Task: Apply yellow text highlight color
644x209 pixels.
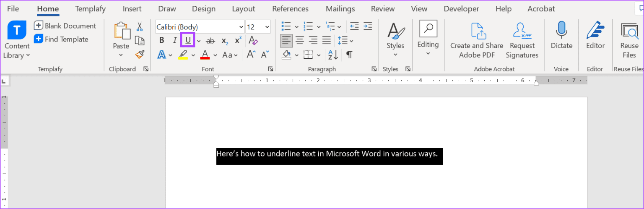Action: click(183, 55)
